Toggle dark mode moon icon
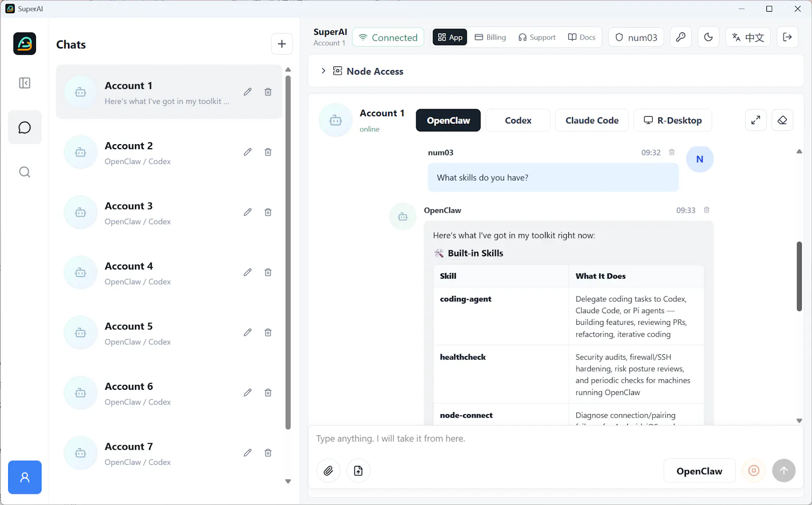The image size is (812, 505). (x=708, y=37)
